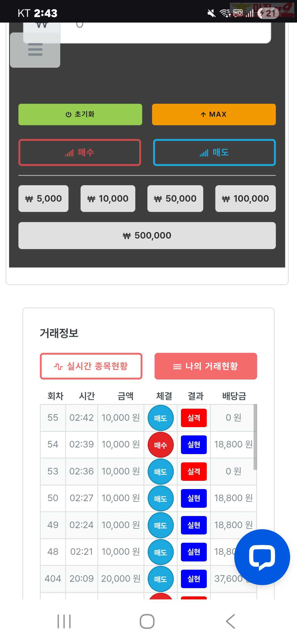Open the recent apps navigation icon
This screenshot has width=297, height=644.
tap(64, 621)
